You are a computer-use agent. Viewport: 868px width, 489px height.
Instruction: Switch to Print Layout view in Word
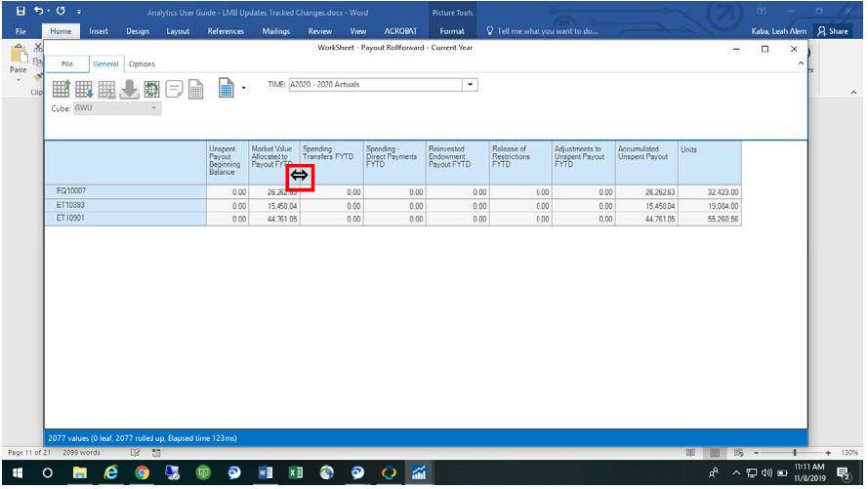(715, 453)
